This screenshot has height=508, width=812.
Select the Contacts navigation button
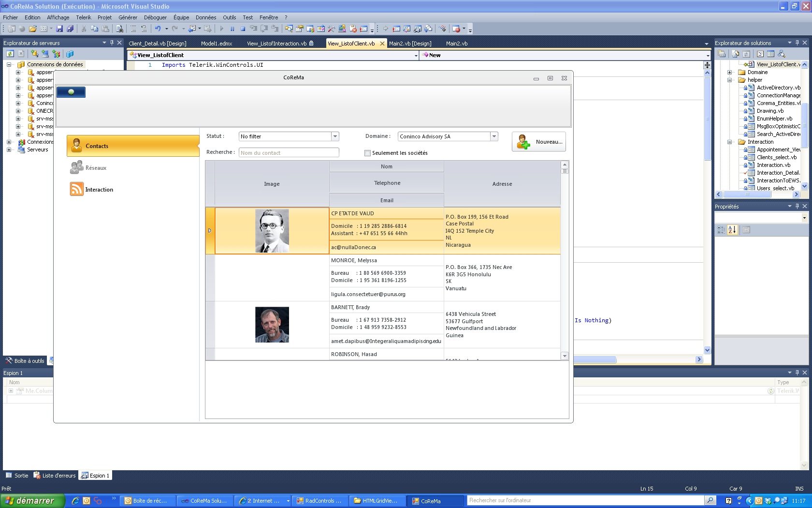(133, 146)
